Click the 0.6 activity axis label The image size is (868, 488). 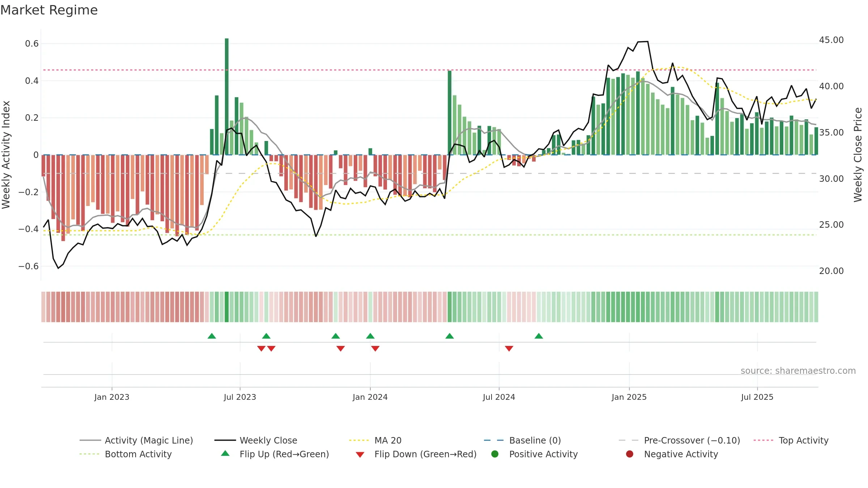(32, 44)
